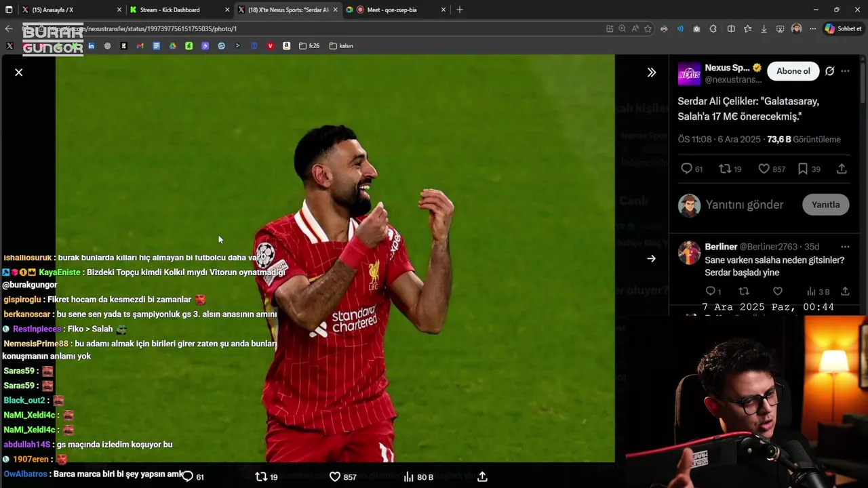Image resolution: width=868 pixels, height=488 pixels.
Task: Click the Abone ol subscribe button
Action: coord(793,71)
